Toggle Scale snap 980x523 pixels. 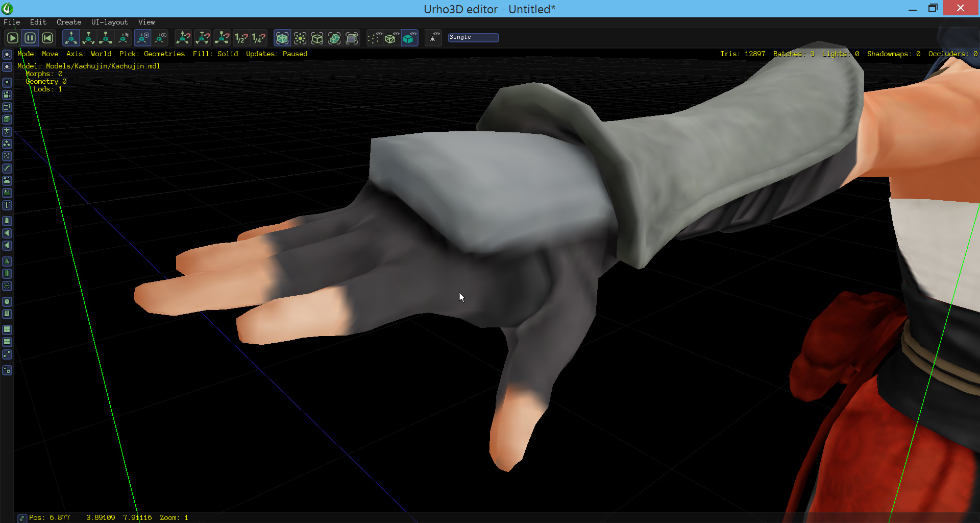pyautogui.click(x=222, y=38)
